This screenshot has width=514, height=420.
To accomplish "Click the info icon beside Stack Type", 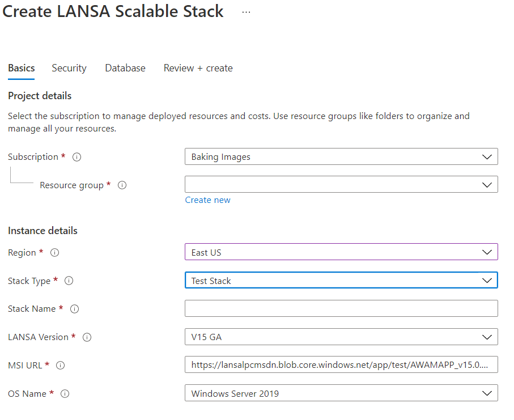I will click(x=69, y=281).
